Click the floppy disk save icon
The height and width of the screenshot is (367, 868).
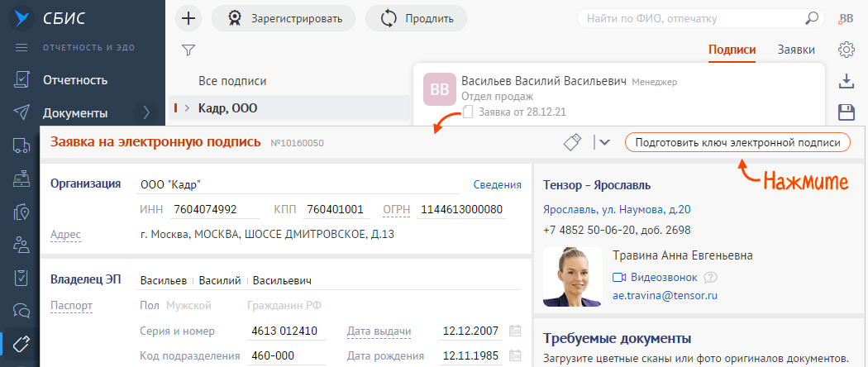pos(846,112)
